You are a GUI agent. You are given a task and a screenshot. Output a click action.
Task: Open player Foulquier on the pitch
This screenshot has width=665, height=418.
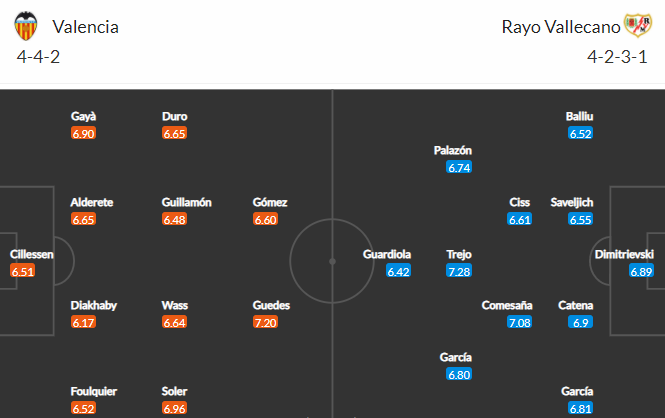click(x=94, y=391)
